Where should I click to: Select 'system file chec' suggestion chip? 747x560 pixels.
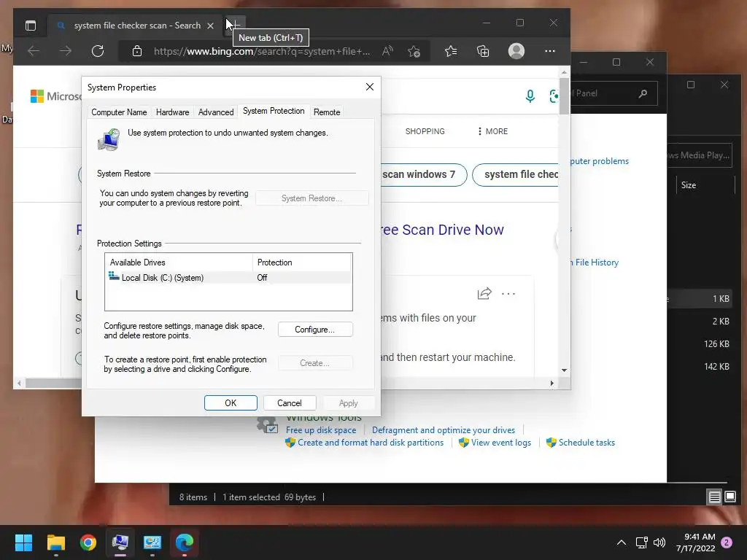(516, 174)
